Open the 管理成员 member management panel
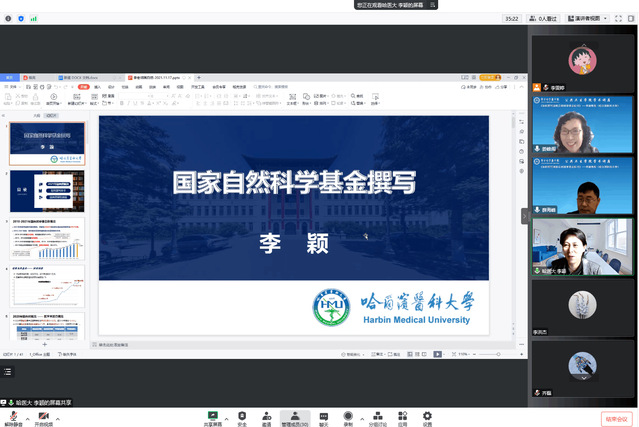The height and width of the screenshot is (427, 639). coord(294,414)
